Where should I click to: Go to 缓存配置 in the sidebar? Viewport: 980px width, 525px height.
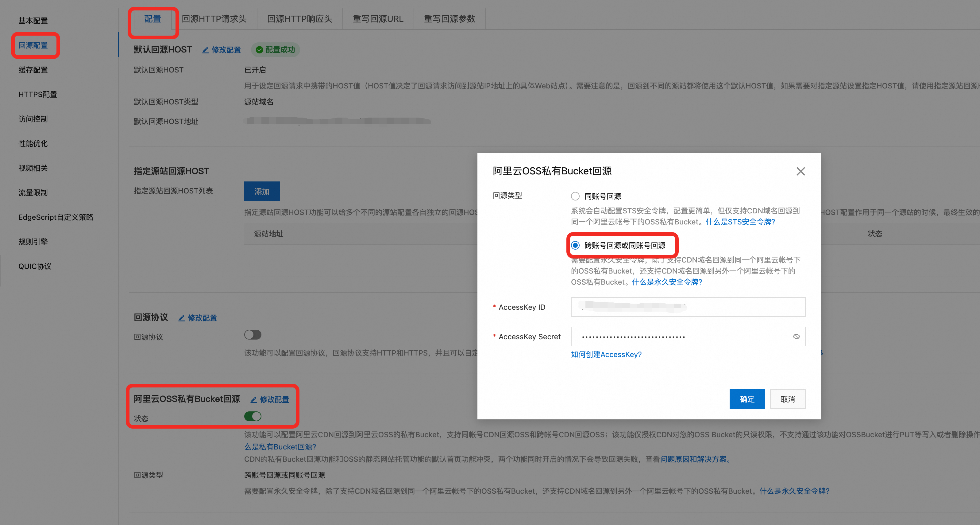(33, 70)
